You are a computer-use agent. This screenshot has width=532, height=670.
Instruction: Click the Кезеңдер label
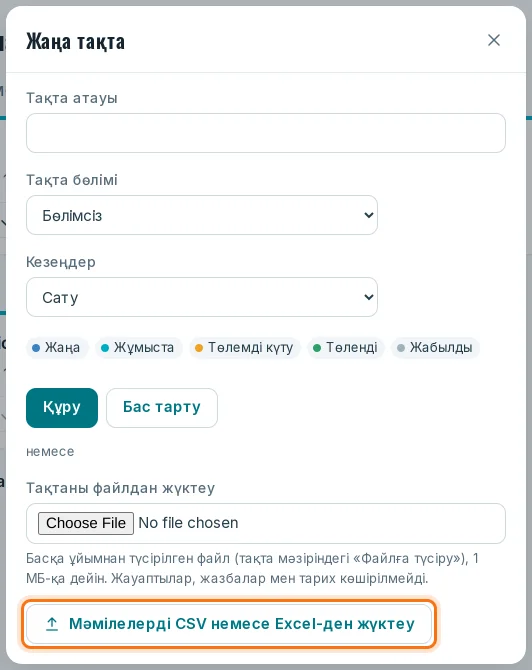61,262
